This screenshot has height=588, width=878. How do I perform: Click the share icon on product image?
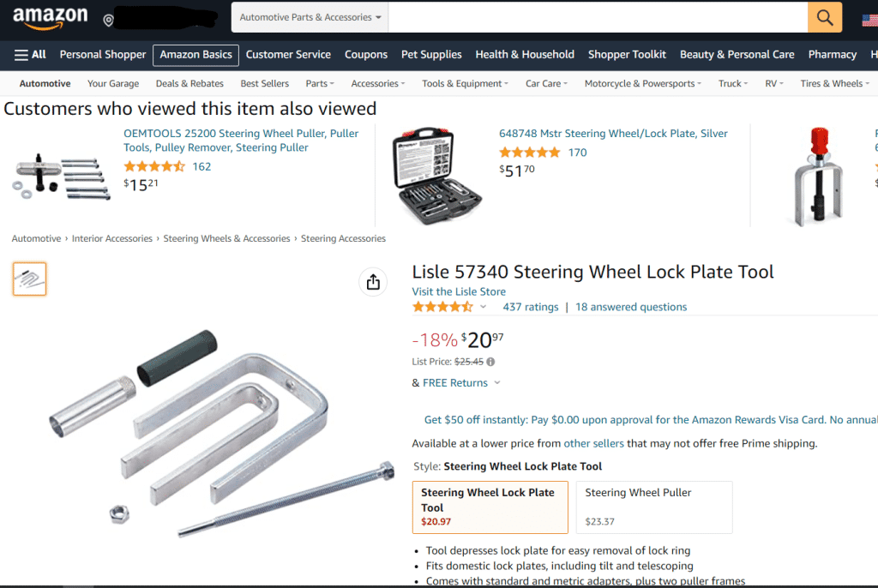click(x=373, y=282)
